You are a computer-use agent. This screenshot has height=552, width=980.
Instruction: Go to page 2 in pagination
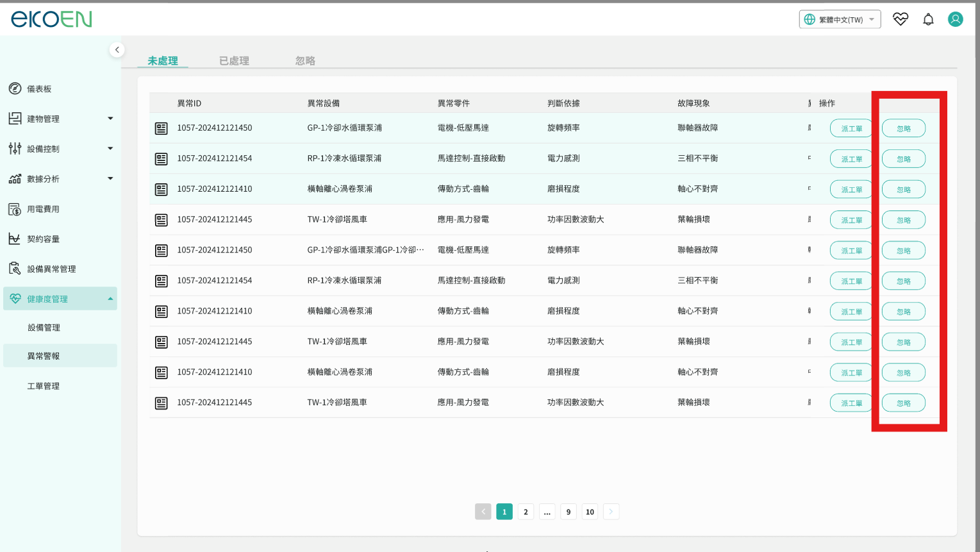coord(526,512)
